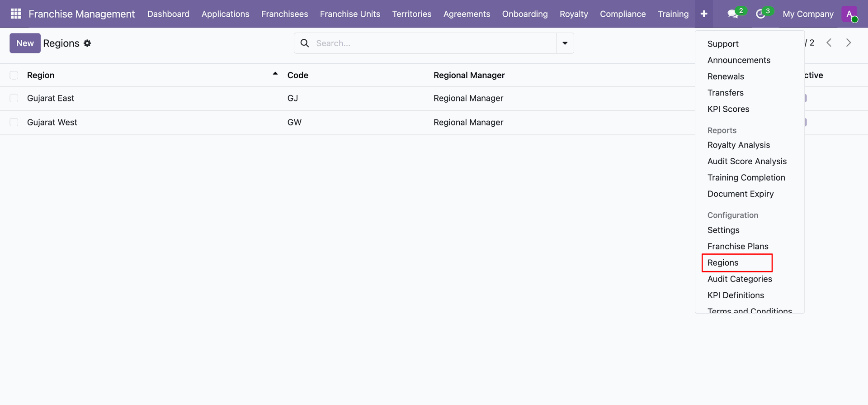The width and height of the screenshot is (868, 405).
Task: Open the conversations chat icon
Action: click(733, 14)
